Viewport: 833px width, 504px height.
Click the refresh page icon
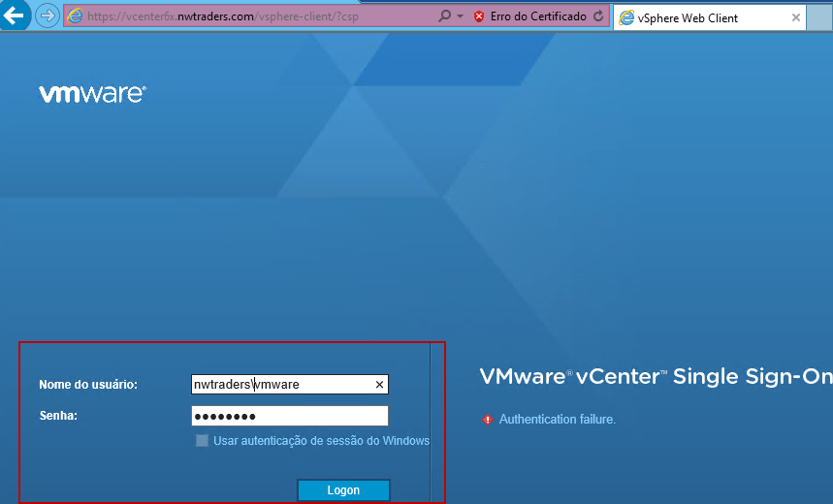point(598,17)
